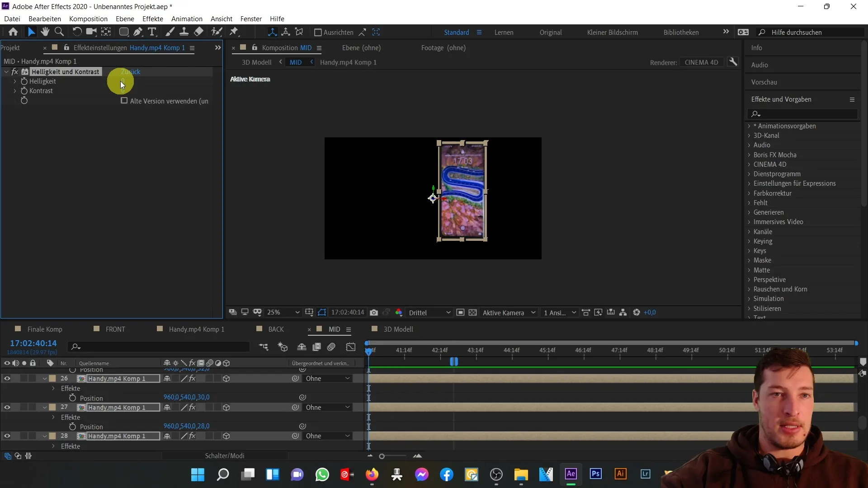868x488 pixels.
Task: Open renderer options wrench icon
Action: click(x=733, y=62)
